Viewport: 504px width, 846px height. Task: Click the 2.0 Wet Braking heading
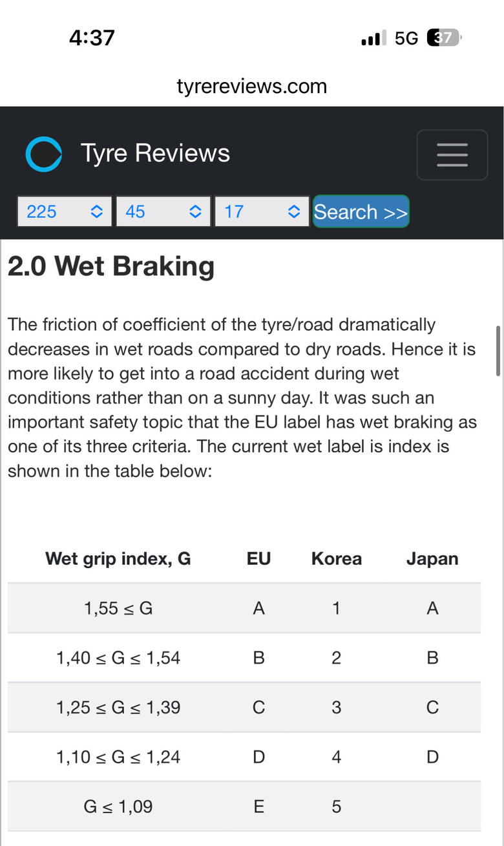[x=111, y=266]
